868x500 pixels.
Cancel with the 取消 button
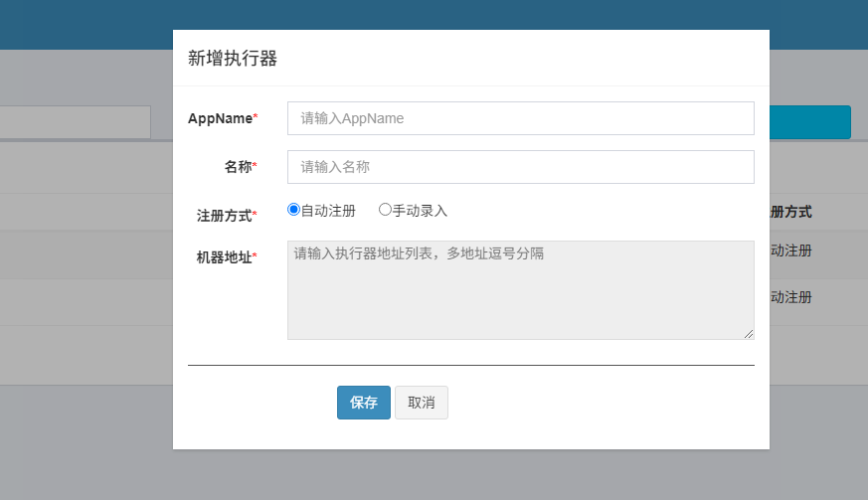tap(422, 403)
